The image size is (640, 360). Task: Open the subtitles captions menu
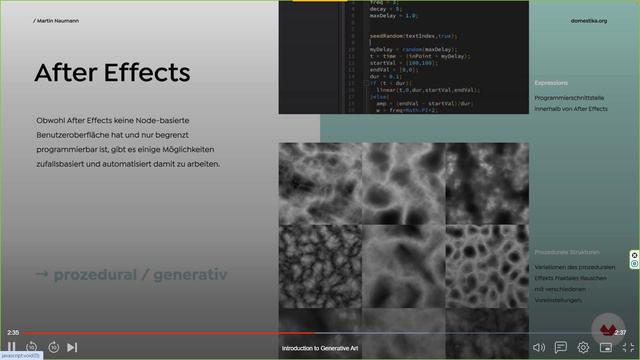coord(561,347)
